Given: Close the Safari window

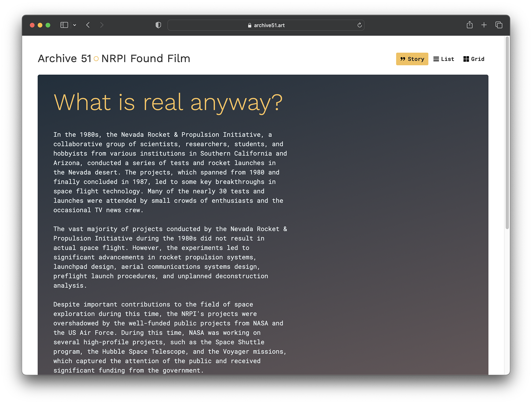Looking at the screenshot, I should 32,25.
